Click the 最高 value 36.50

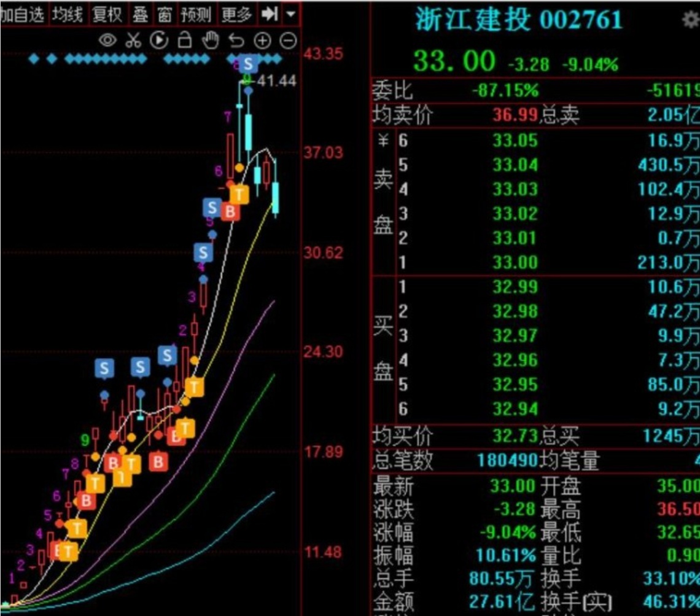pos(679,509)
